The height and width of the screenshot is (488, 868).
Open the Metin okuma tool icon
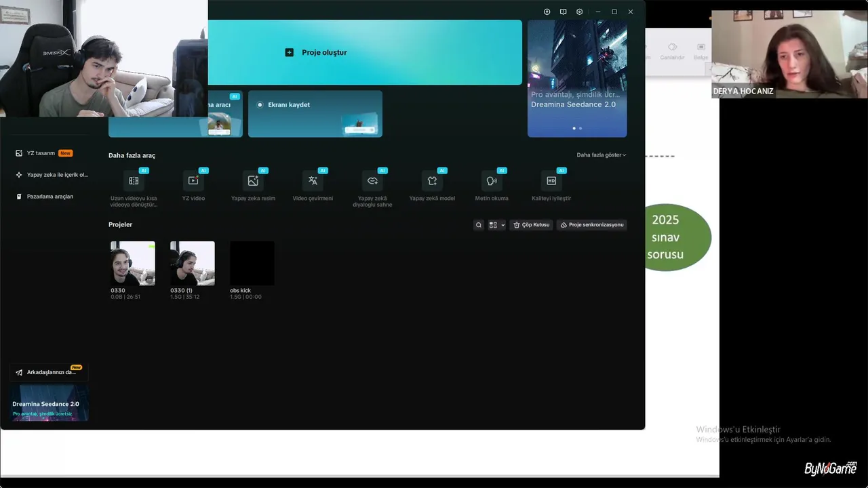pyautogui.click(x=492, y=180)
